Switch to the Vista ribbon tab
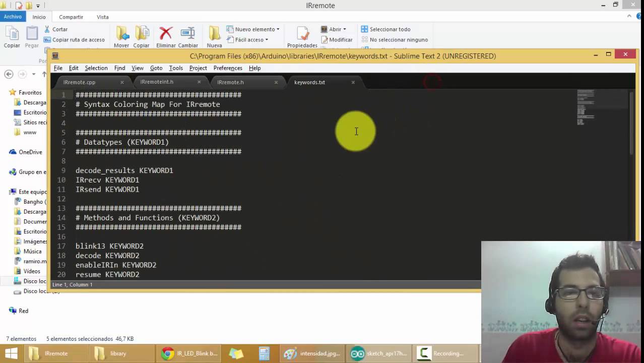 pyautogui.click(x=103, y=17)
